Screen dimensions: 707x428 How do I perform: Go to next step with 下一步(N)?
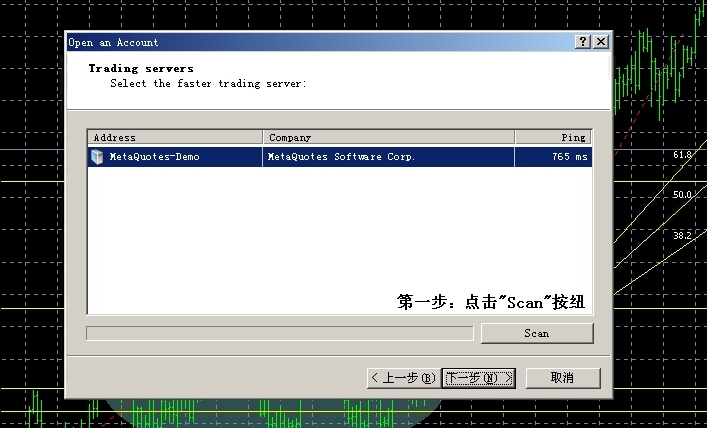478,378
